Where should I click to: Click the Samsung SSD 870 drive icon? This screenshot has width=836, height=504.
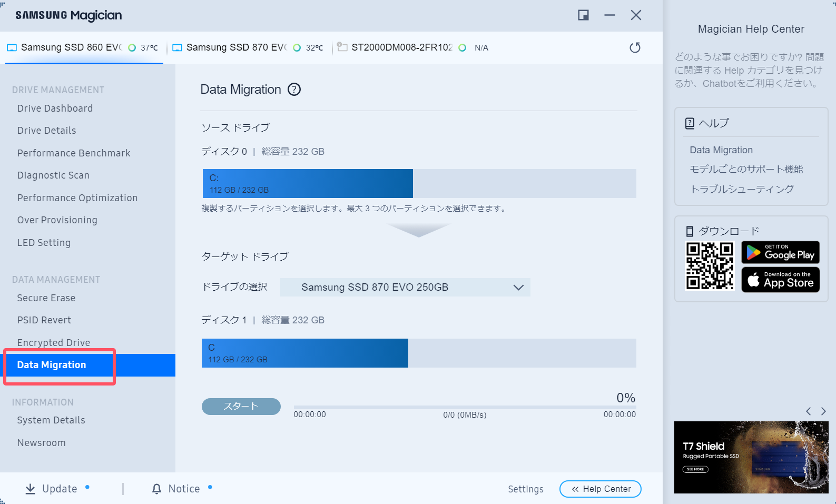178,48
